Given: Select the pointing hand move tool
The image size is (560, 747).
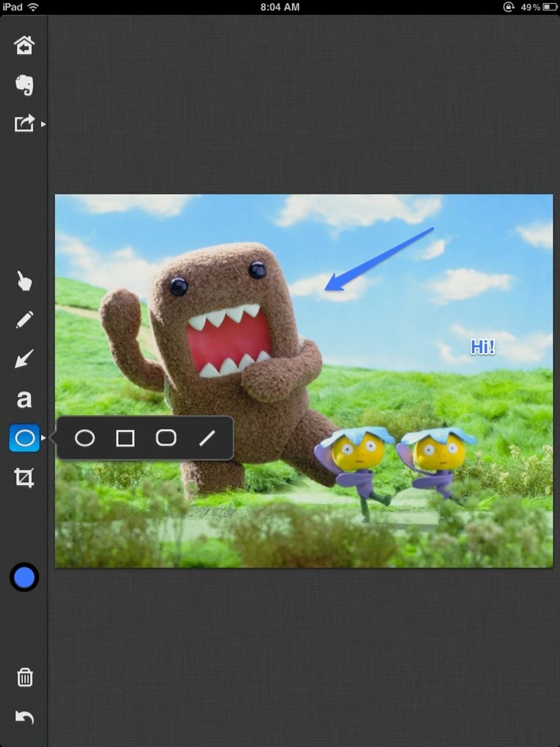Looking at the screenshot, I should [x=24, y=281].
